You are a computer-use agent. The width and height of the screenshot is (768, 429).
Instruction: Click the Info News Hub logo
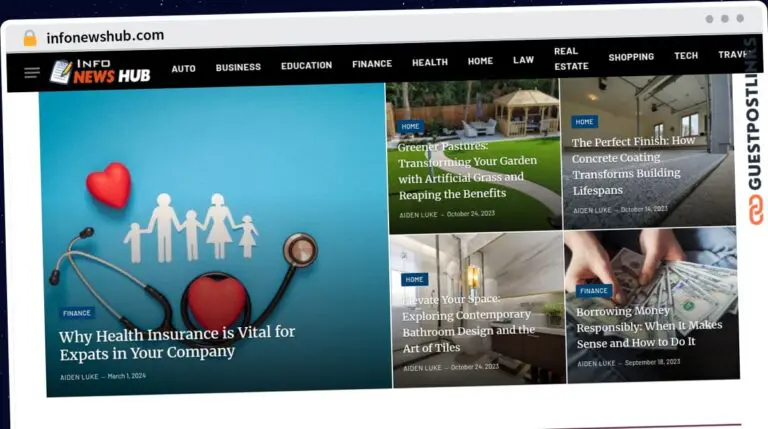point(100,72)
